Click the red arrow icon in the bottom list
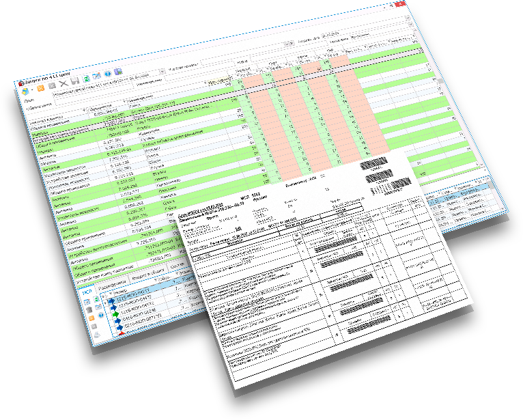The height and width of the screenshot is (420, 523). tap(122, 333)
